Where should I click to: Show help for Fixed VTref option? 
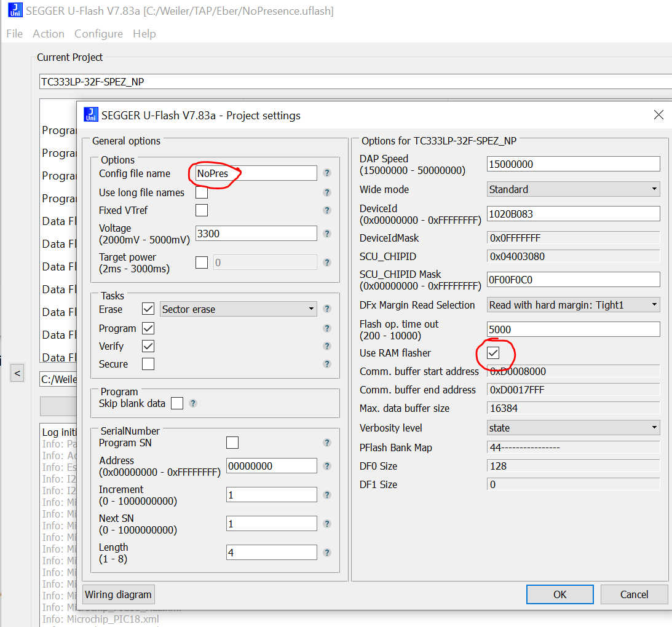[x=327, y=210]
